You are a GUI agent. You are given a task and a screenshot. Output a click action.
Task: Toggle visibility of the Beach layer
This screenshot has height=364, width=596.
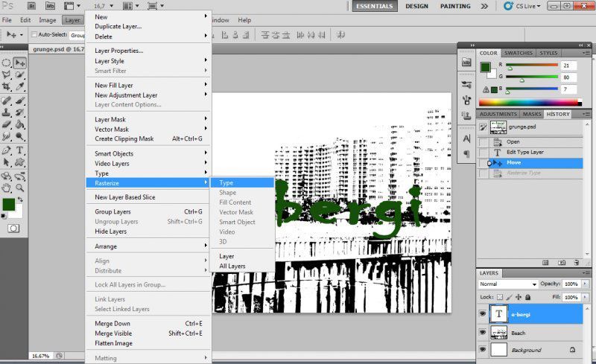(482, 332)
